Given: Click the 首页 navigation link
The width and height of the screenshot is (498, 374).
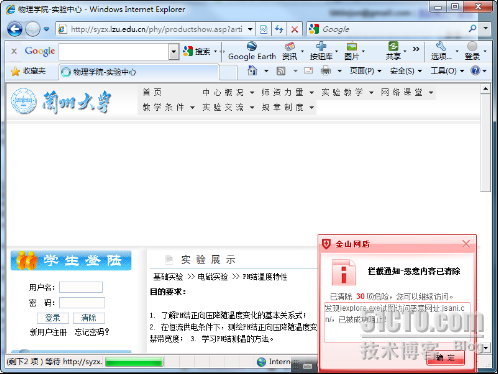Looking at the screenshot, I should (152, 92).
